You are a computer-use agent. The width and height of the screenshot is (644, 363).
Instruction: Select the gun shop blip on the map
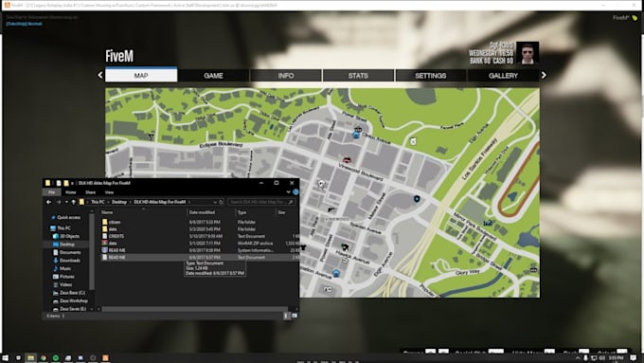pos(331,209)
